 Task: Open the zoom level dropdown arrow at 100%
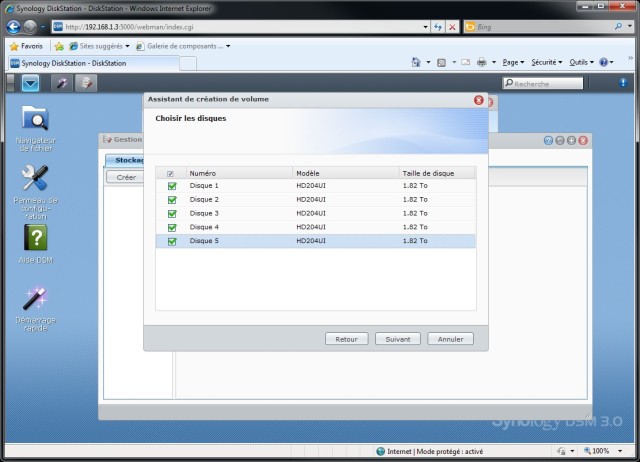point(620,451)
